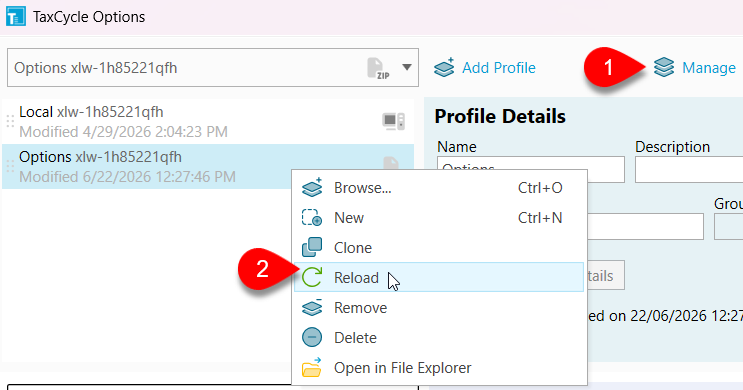Click the partially hidden button ending in 'tails'
The height and width of the screenshot is (390, 743).
(606, 275)
